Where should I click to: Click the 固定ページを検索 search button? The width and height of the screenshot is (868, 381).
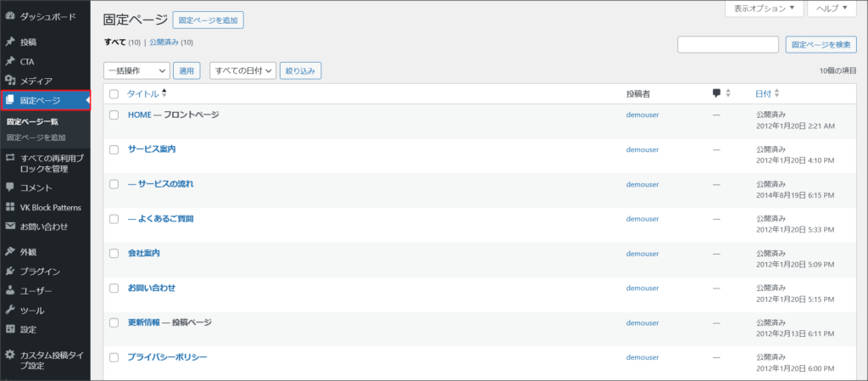coord(821,45)
